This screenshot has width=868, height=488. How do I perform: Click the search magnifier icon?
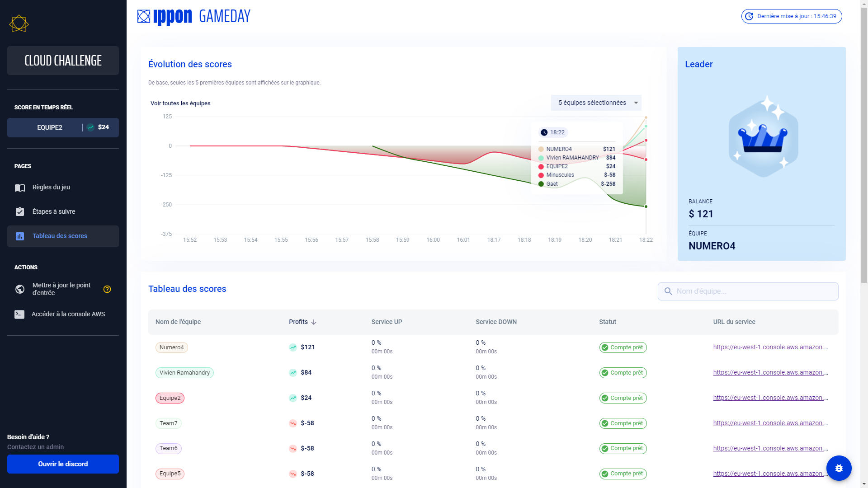(668, 291)
